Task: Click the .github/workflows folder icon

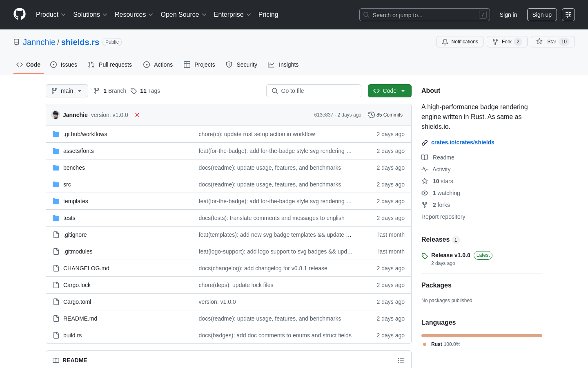Action: 56,134
